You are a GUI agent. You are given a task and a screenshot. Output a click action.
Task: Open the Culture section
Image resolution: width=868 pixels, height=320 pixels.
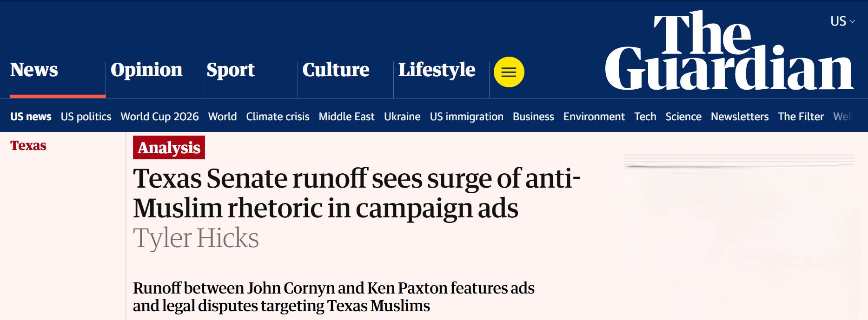click(336, 70)
